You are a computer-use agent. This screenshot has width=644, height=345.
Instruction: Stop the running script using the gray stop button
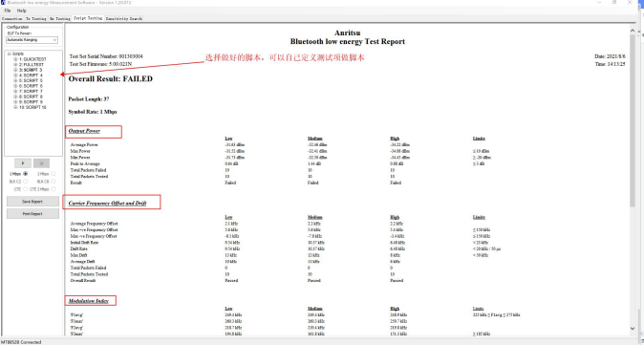pos(41,163)
